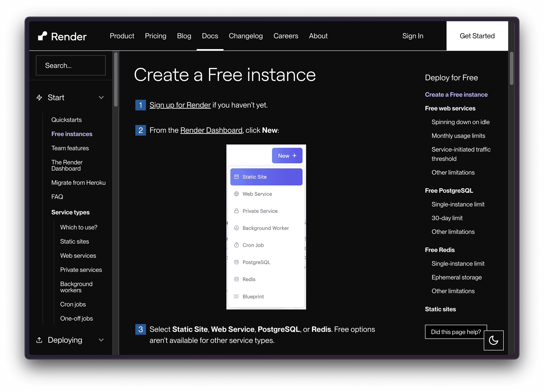Click the Private Service lock icon
This screenshot has width=544, height=392.
237,211
